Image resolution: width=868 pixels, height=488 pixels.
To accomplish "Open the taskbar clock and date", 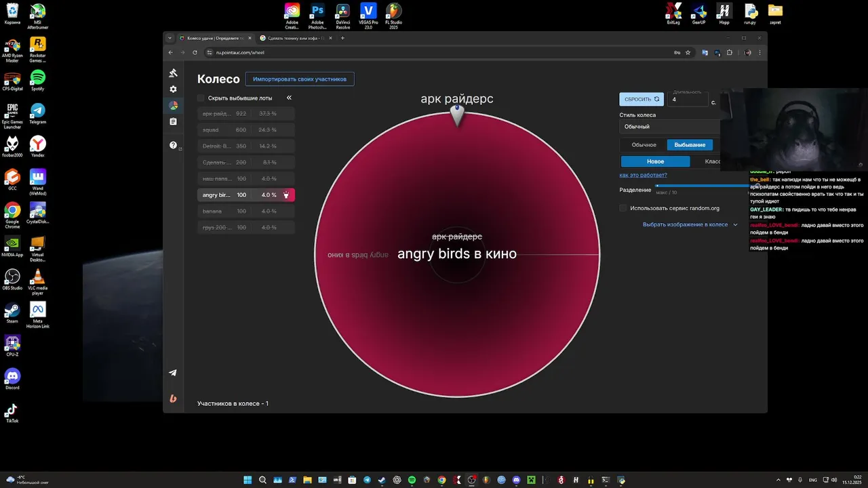I will 852,480.
